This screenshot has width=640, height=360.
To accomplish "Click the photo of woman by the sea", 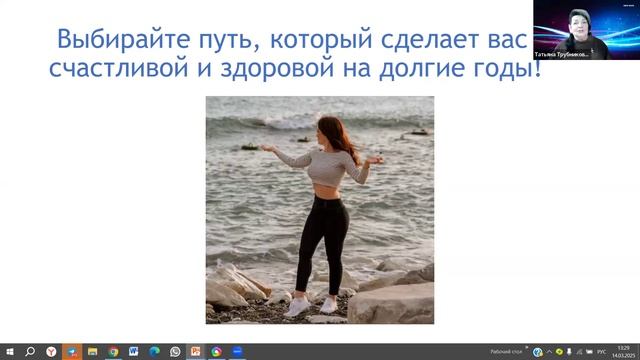I will click(x=320, y=210).
